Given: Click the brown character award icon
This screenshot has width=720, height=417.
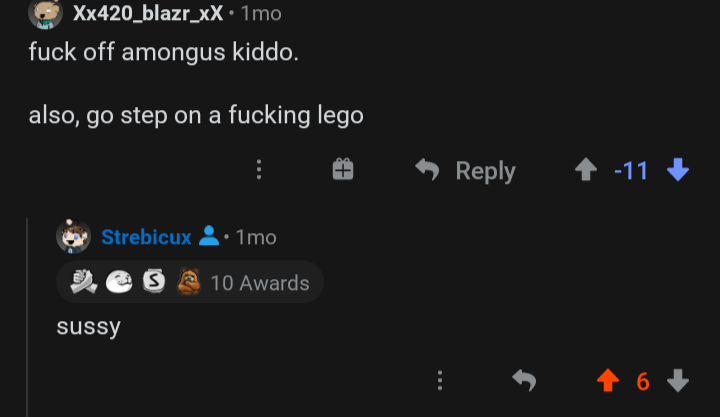Looking at the screenshot, I should 188,283.
